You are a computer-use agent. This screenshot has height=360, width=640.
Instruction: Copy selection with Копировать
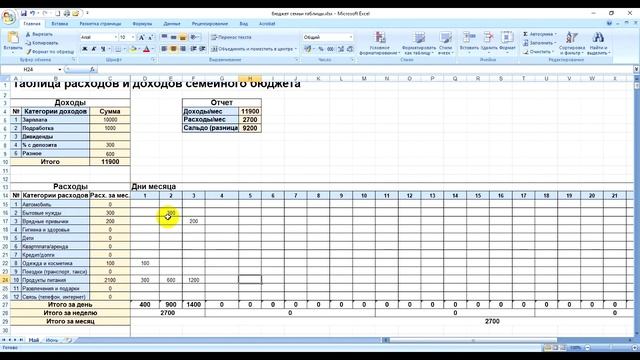(x=42, y=43)
